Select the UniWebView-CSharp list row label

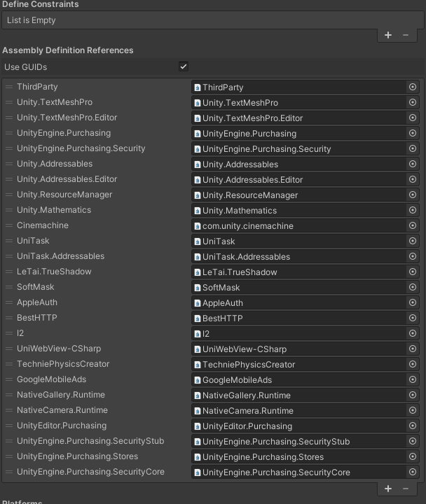[59, 349]
